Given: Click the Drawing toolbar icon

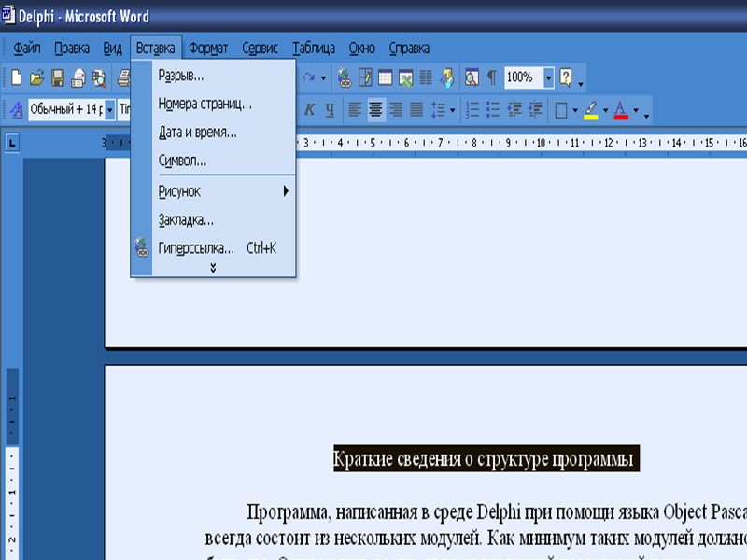Looking at the screenshot, I should (x=447, y=77).
